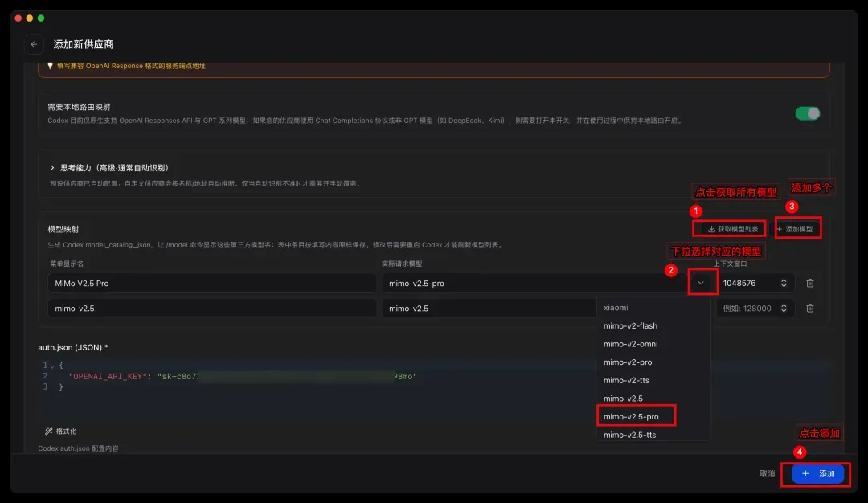Screen dimensions: 868x503
Task: Select mimo-v2-pro from the dropdown list
Action: [653, 362]
